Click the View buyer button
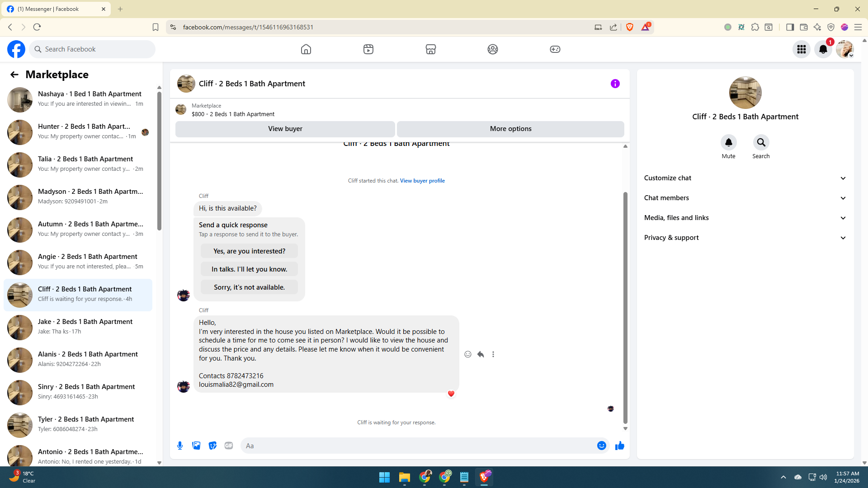This screenshot has height=488, width=868. click(x=285, y=129)
